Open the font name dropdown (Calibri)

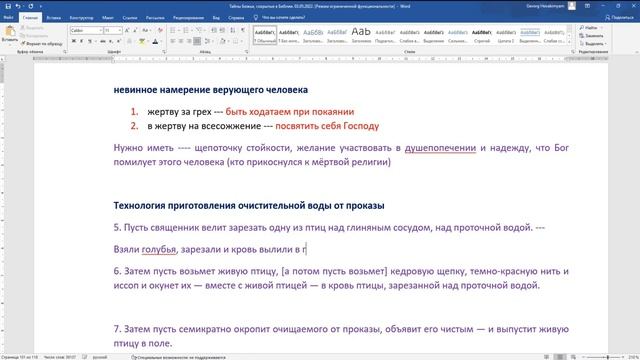pos(100,31)
